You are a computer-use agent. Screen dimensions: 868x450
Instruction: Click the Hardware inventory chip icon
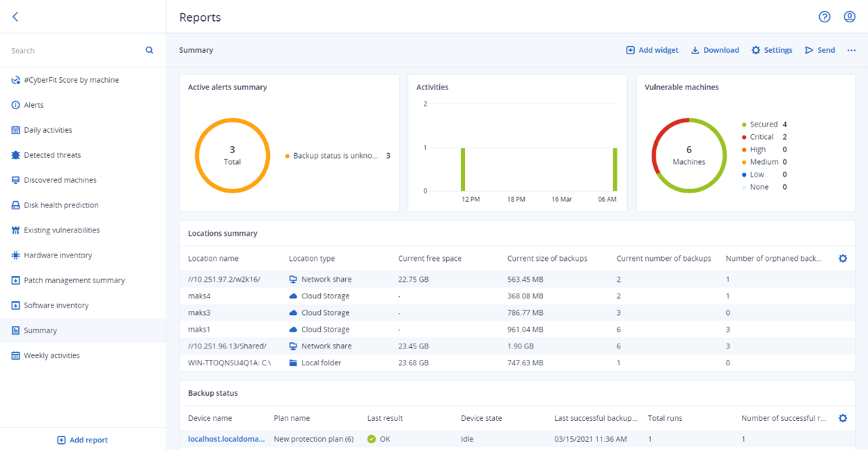coord(16,255)
